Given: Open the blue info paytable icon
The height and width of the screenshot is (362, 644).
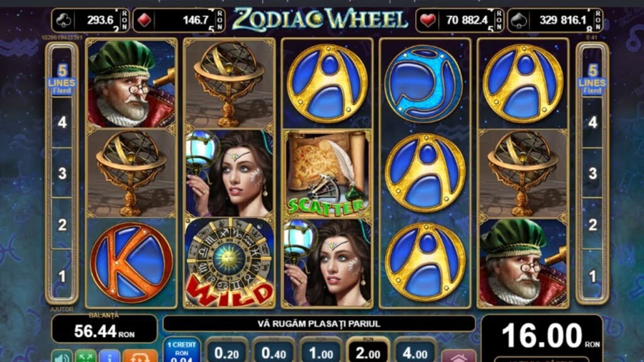Looking at the screenshot, I should click(109, 356).
